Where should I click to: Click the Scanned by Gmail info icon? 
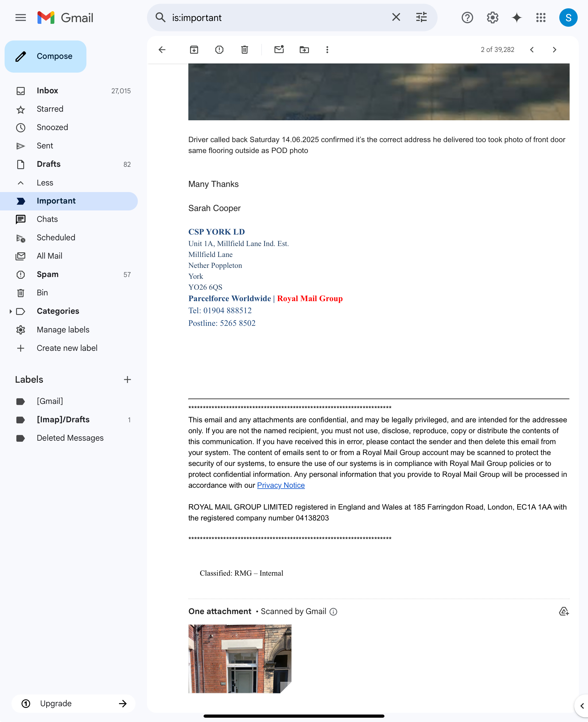click(333, 611)
